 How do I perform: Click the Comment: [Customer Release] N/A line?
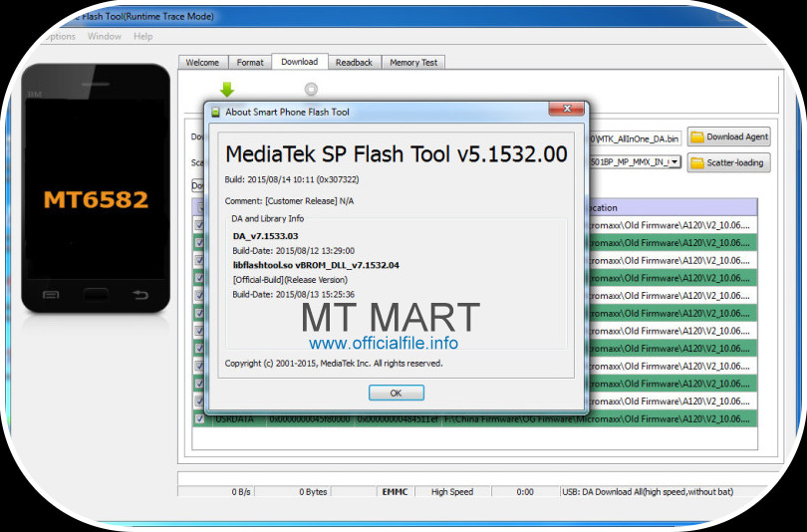point(289,201)
